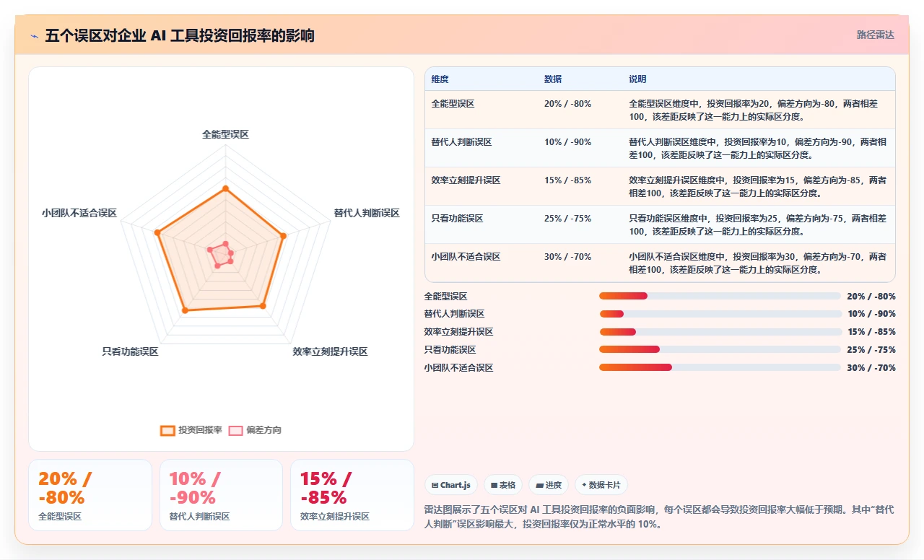The height and width of the screenshot is (560, 924).
Task: Click the 数据卡片 tag icon
Action: click(584, 486)
